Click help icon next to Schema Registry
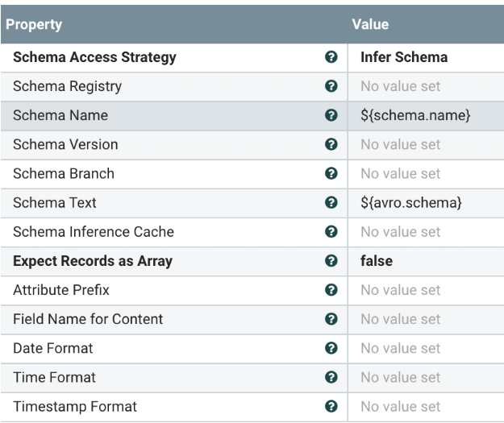This screenshot has width=504, height=423. (331, 87)
